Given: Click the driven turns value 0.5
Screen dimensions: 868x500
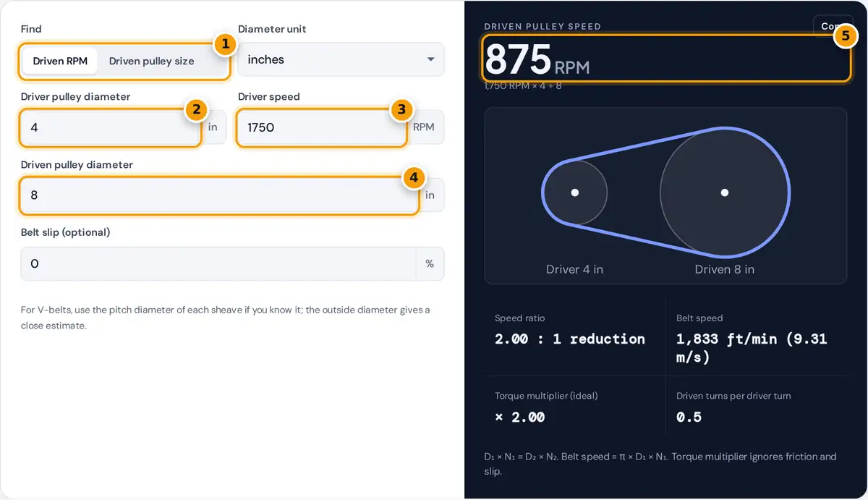Looking at the screenshot, I should click(689, 417).
